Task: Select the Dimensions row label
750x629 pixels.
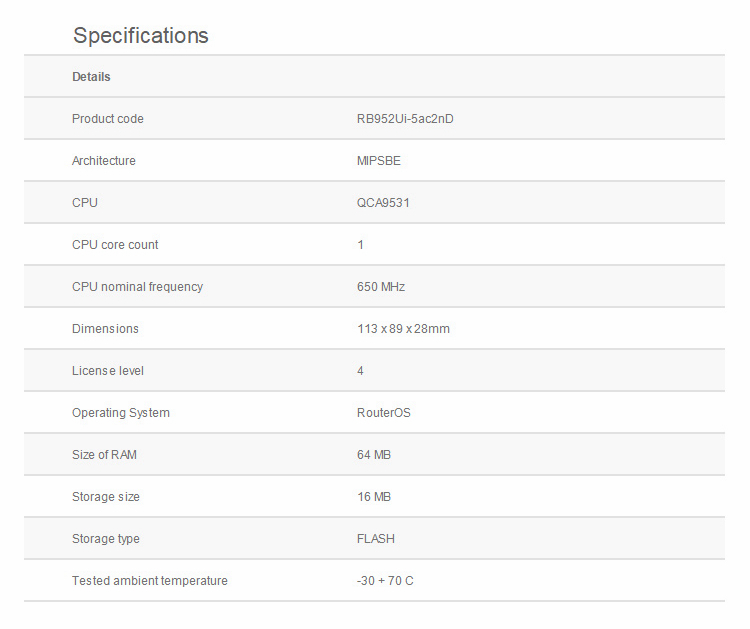Action: pyautogui.click(x=105, y=329)
